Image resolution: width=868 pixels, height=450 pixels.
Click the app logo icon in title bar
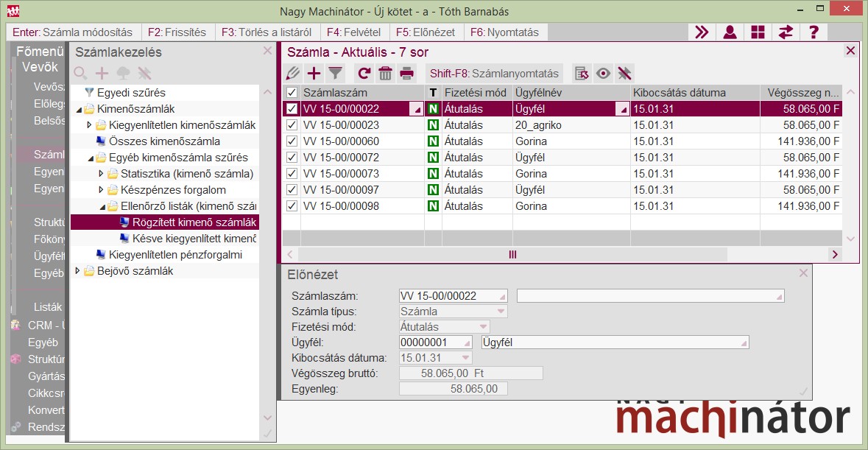click(x=13, y=11)
